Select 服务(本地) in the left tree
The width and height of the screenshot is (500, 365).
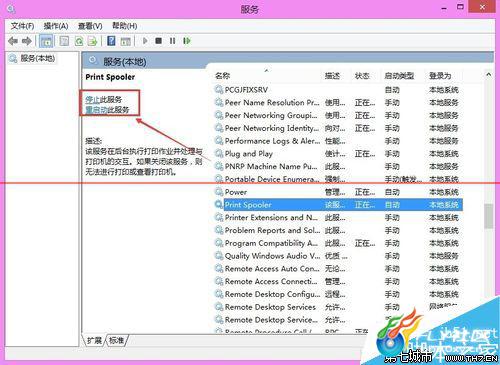tap(37, 58)
